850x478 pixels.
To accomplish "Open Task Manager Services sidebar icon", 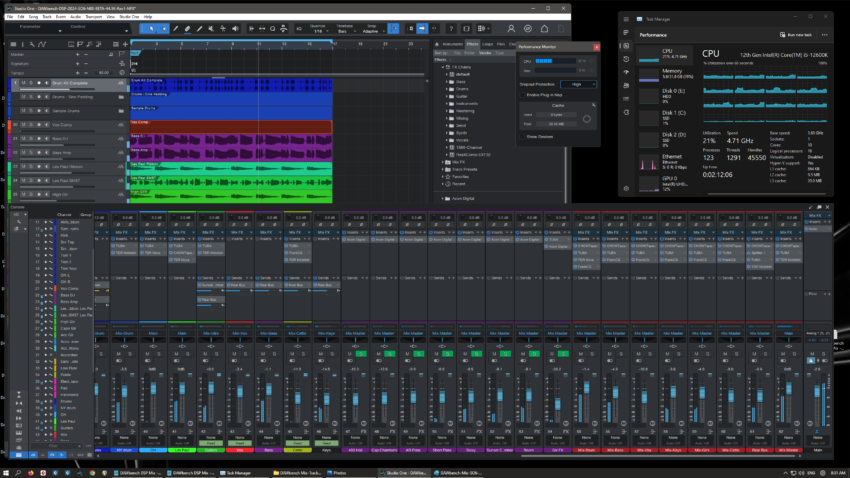I will coord(626,112).
